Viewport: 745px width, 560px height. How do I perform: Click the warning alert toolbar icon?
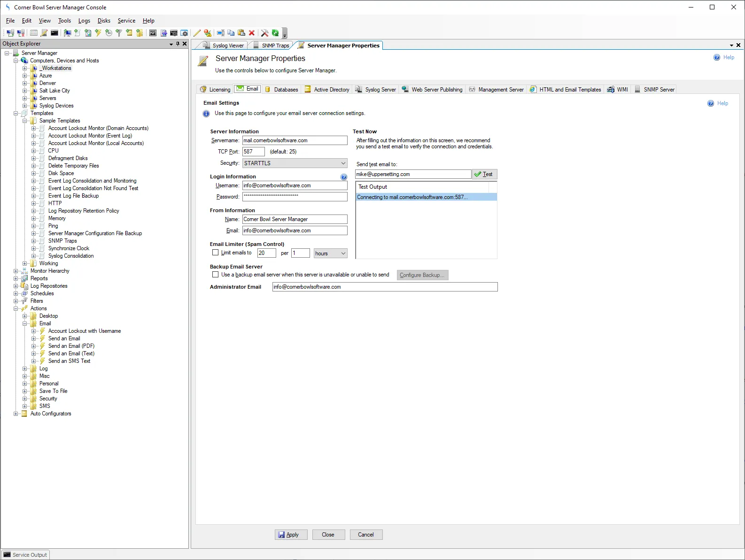(x=208, y=33)
